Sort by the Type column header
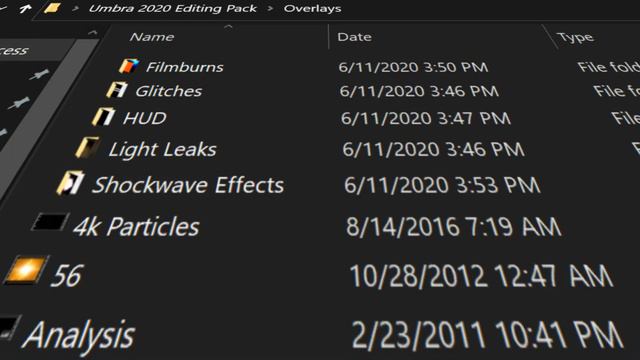This screenshot has width=640, height=360. click(576, 37)
